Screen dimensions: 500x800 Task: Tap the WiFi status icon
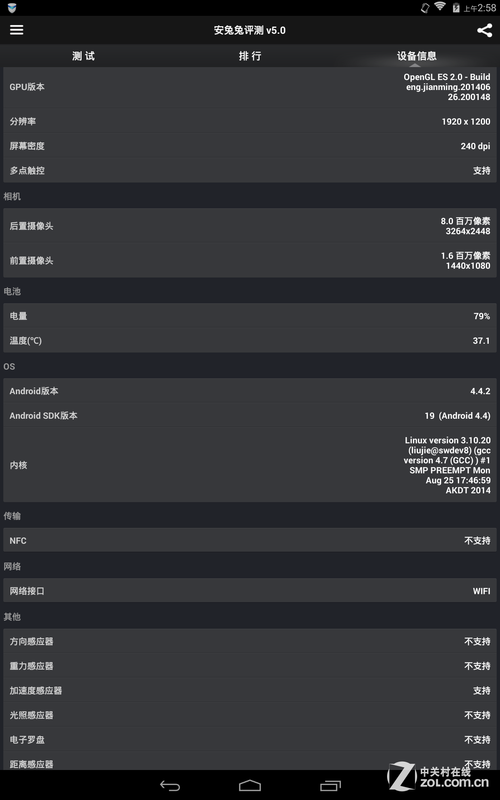439,7
